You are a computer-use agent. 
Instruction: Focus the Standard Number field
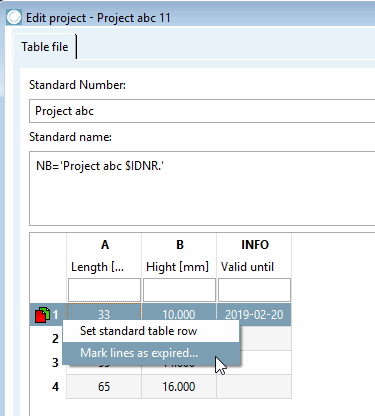(202, 111)
